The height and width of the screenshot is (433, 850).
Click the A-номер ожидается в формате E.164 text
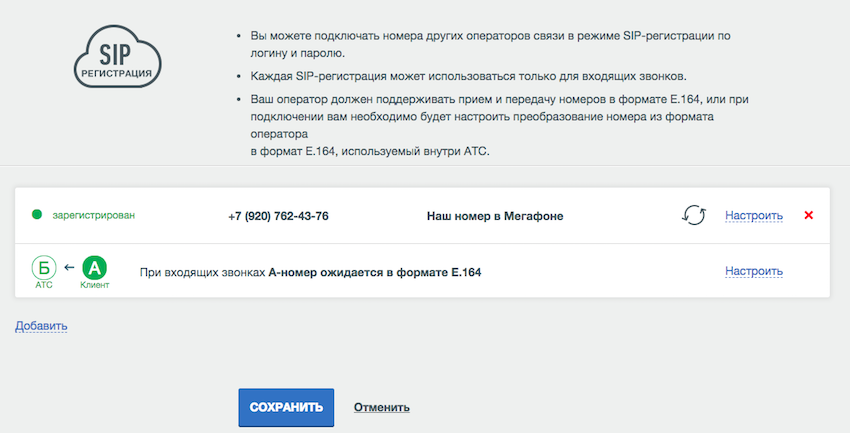coord(375,272)
